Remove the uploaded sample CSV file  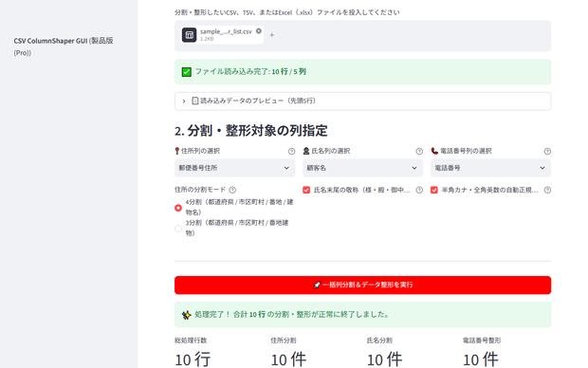pos(259,31)
